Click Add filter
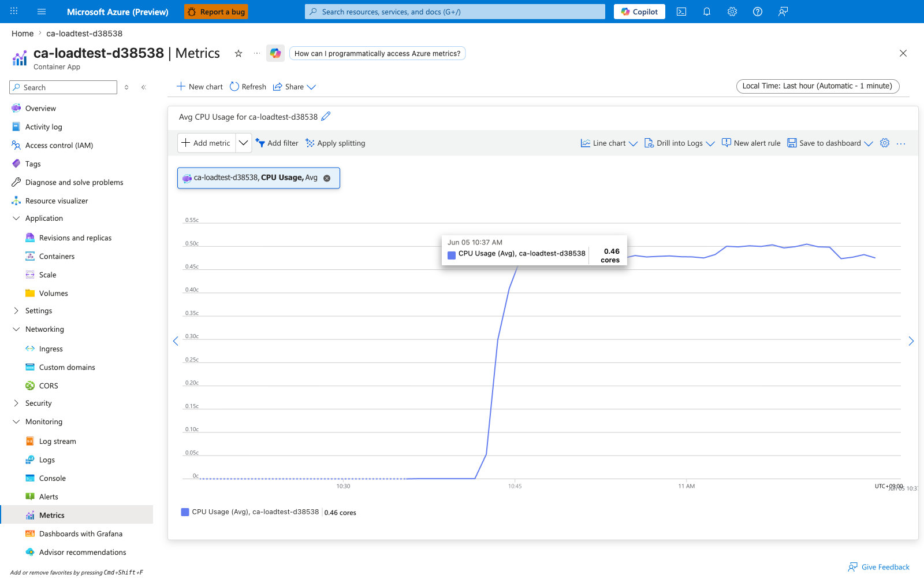This screenshot has height=578, width=924. click(277, 143)
